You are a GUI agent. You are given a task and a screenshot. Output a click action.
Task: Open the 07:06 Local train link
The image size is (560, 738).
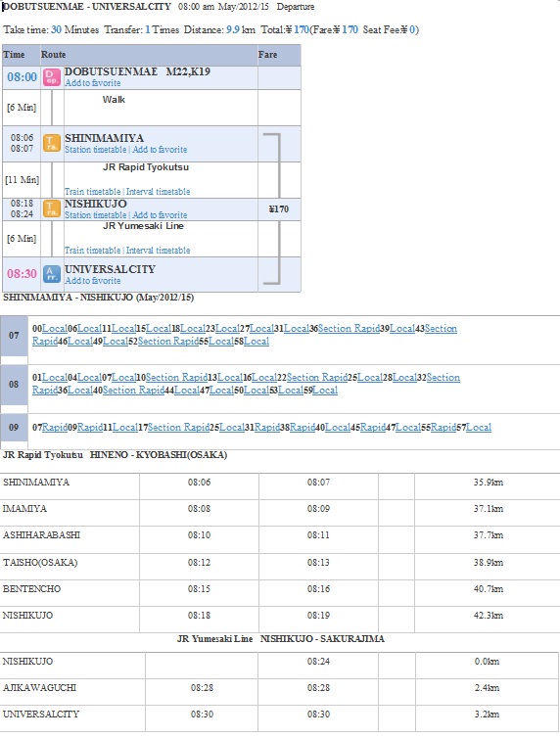[89, 329]
